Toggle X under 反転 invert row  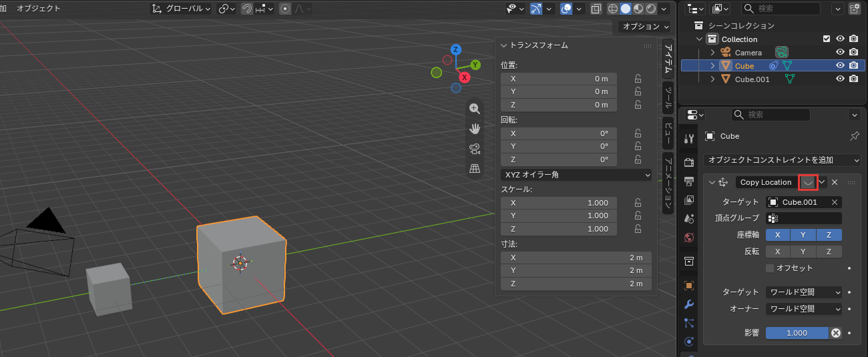[x=778, y=252]
